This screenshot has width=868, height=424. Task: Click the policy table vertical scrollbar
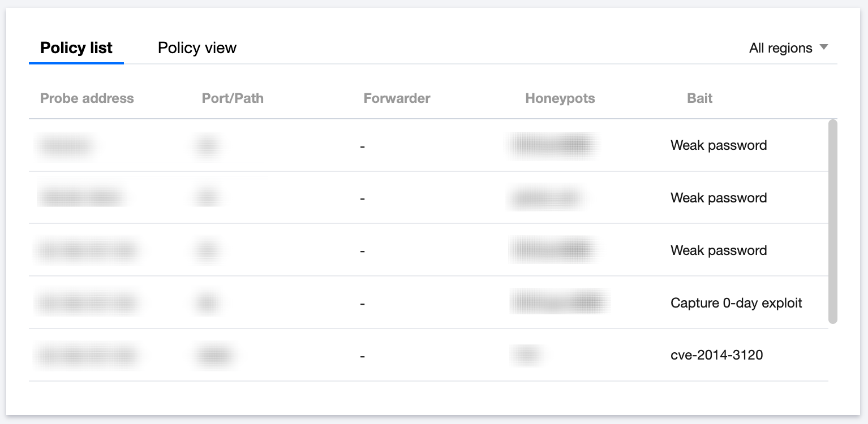click(832, 221)
